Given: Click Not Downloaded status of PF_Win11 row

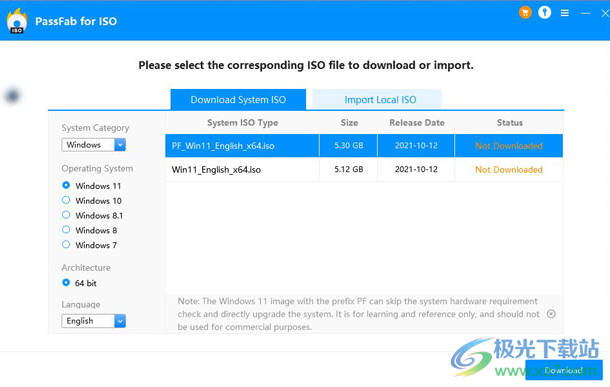Looking at the screenshot, I should pos(509,146).
